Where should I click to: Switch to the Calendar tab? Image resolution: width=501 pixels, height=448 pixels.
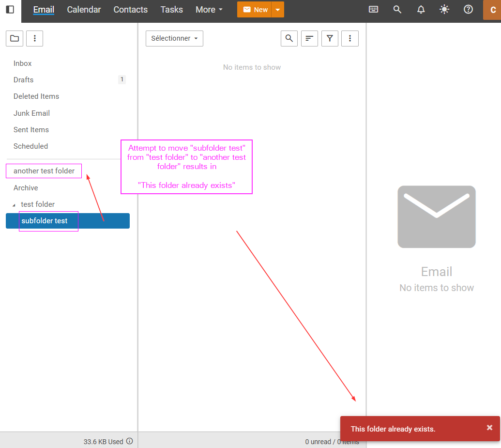tap(84, 10)
